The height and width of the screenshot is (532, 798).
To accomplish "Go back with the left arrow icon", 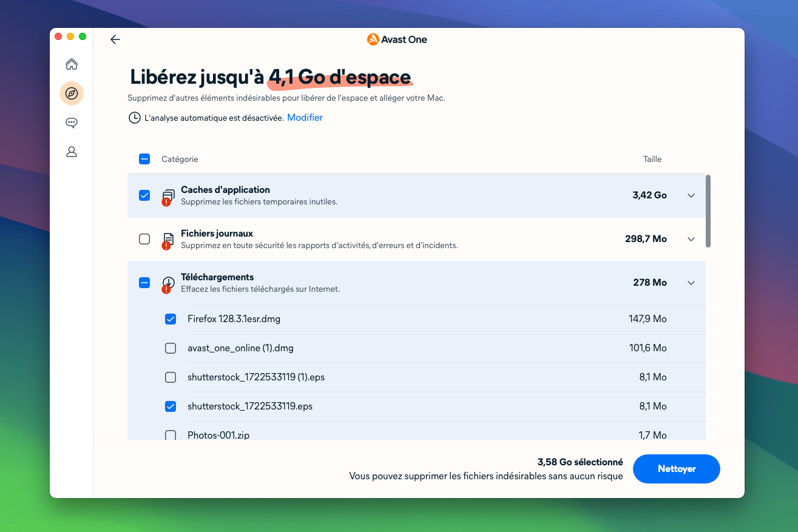I will 115,39.
